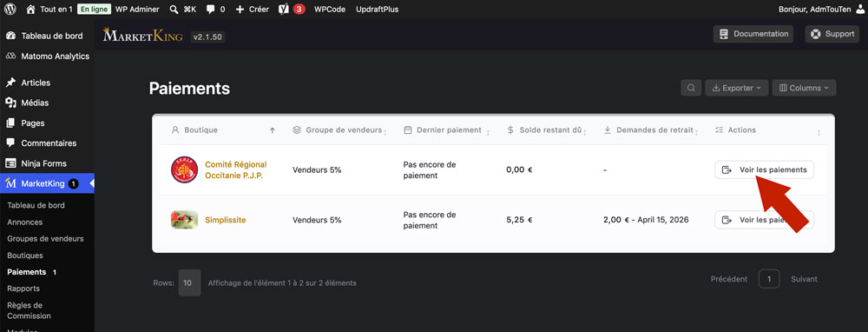Viewport: 868px width, 332px height.
Task: Open Boutiques submenu
Action: (x=25, y=256)
